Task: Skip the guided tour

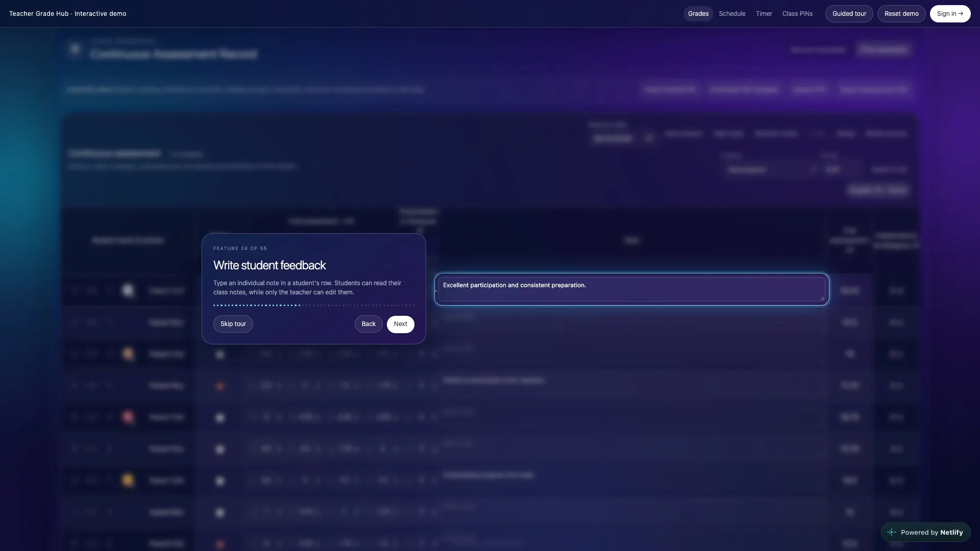Action: 233,324
